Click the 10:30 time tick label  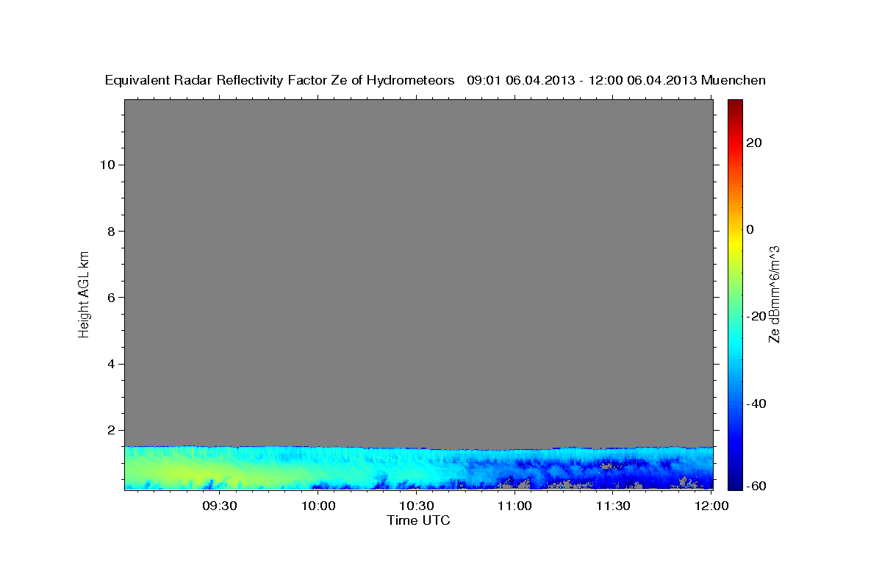pyautogui.click(x=417, y=506)
